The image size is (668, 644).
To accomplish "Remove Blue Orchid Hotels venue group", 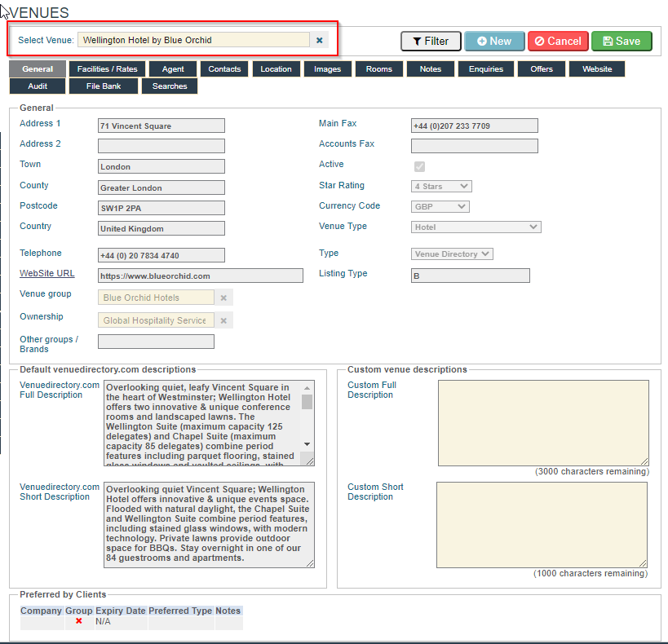I will click(x=223, y=298).
